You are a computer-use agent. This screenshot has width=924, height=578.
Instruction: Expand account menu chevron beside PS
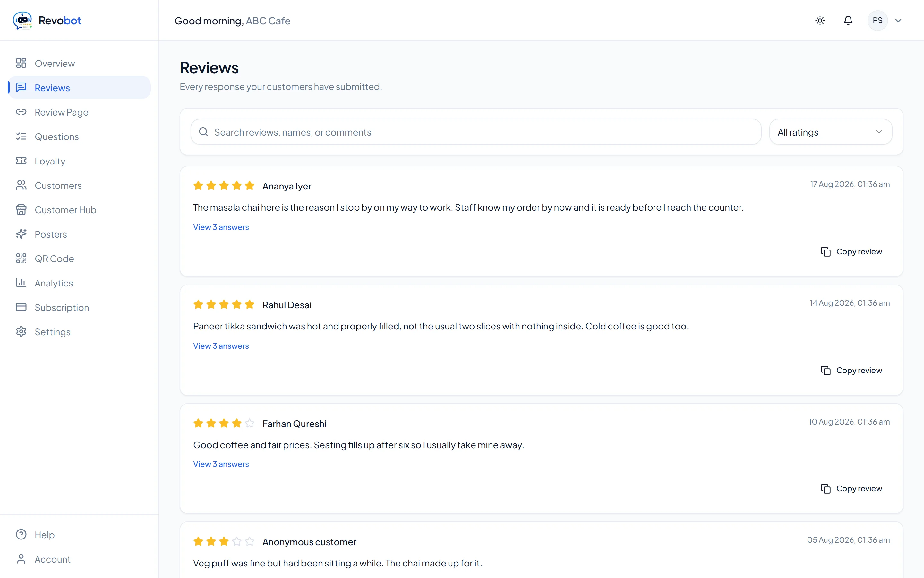coord(898,21)
